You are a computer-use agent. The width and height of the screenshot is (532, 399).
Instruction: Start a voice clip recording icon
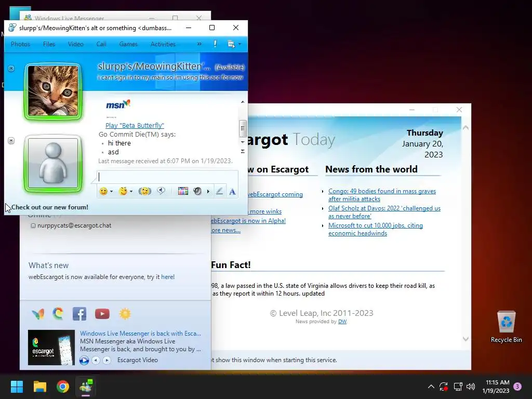pyautogui.click(x=161, y=191)
